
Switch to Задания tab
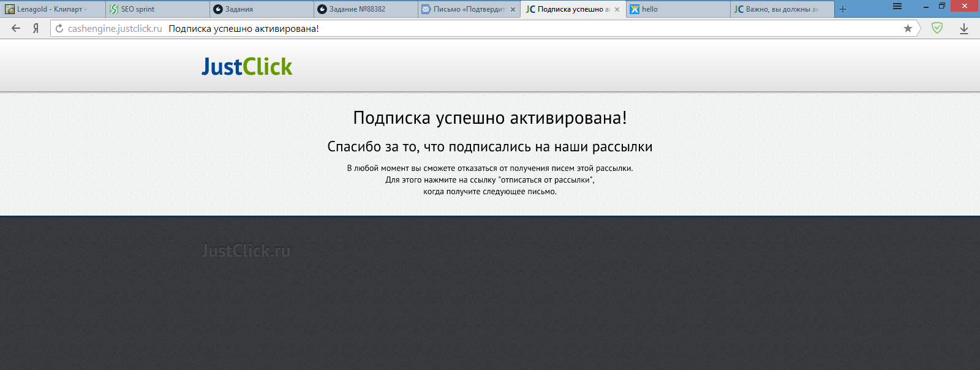(x=261, y=9)
